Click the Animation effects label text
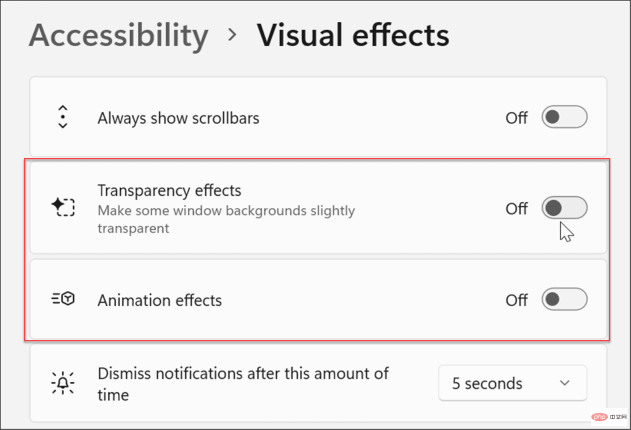631x430 pixels. tap(159, 300)
